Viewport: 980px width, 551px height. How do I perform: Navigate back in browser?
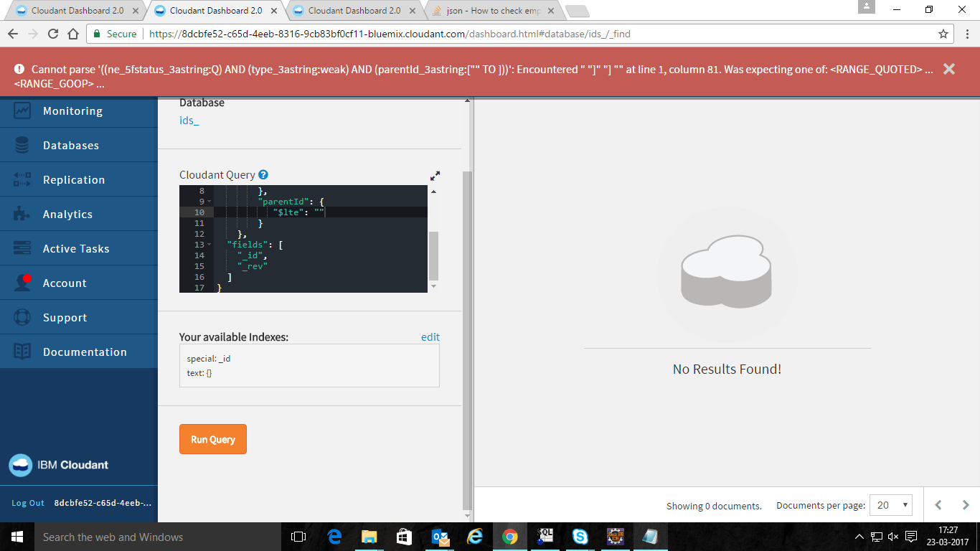(12, 34)
